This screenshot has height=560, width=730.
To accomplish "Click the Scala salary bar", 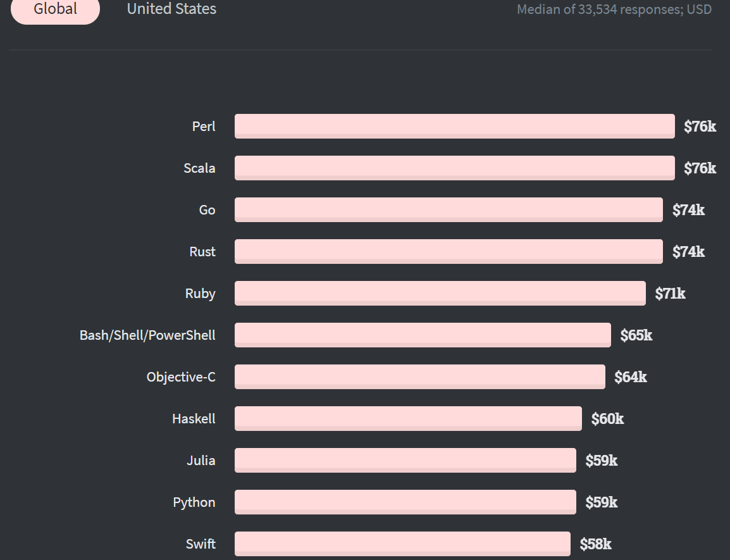I will click(x=454, y=168).
